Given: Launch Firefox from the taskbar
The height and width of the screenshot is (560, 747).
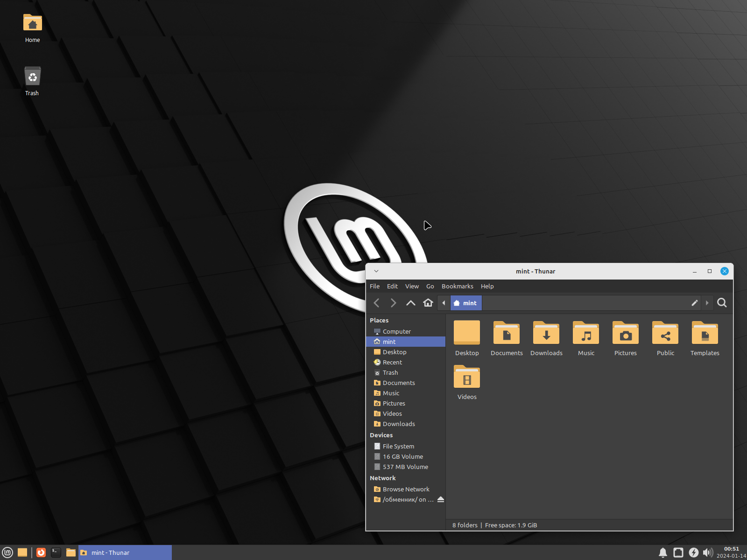Looking at the screenshot, I should click(x=41, y=553).
